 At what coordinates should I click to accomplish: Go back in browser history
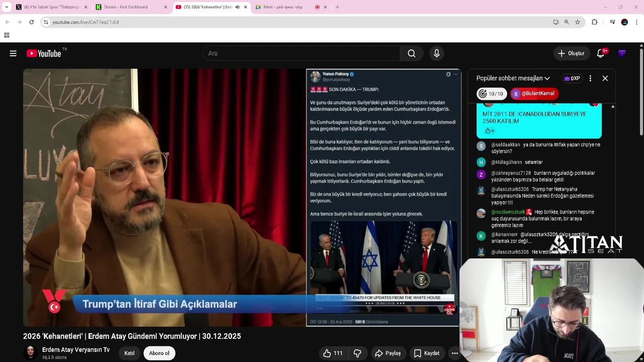(x=7, y=22)
